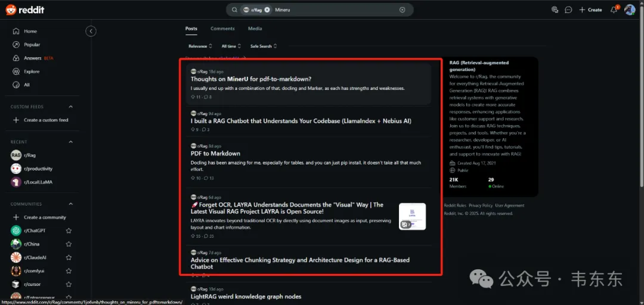Favorite r/ClaudeAI with the star

click(69, 257)
